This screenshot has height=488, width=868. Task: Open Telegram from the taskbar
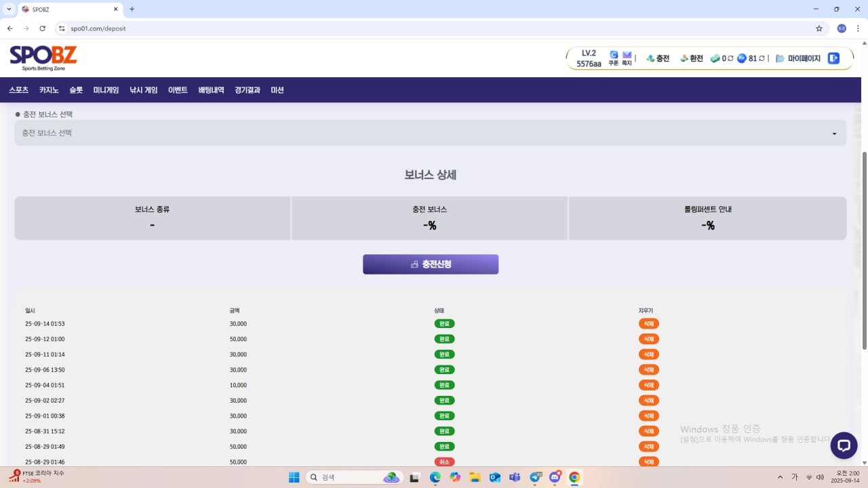coord(536,477)
